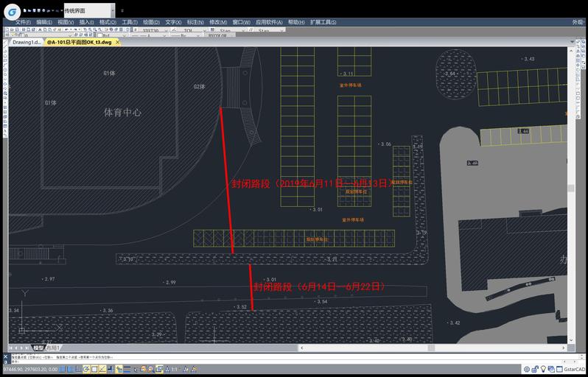Switch to the 模型 model tab
Screen dimensions: 588x377
tap(38, 348)
